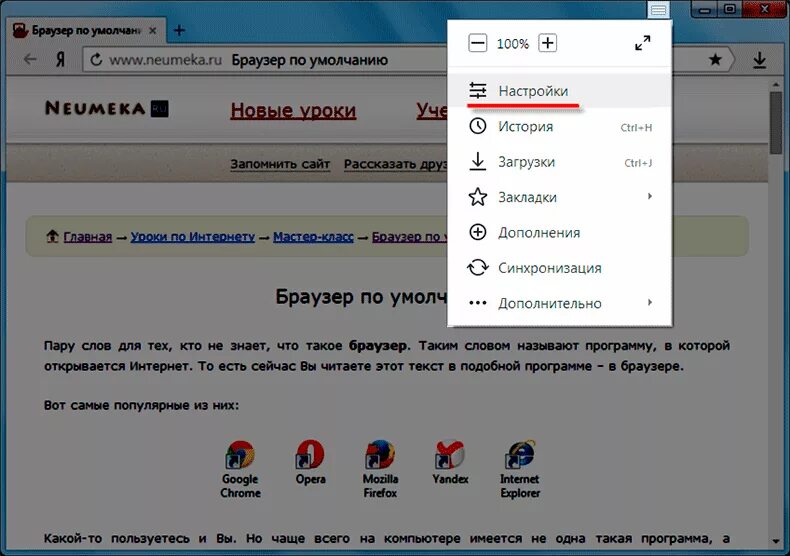Image resolution: width=790 pixels, height=556 pixels.
Task: Select Синхронизация menu entry
Action: point(559,267)
